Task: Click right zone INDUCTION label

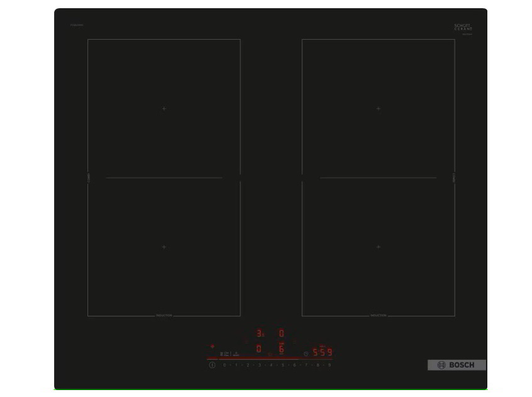Action: [x=379, y=316]
